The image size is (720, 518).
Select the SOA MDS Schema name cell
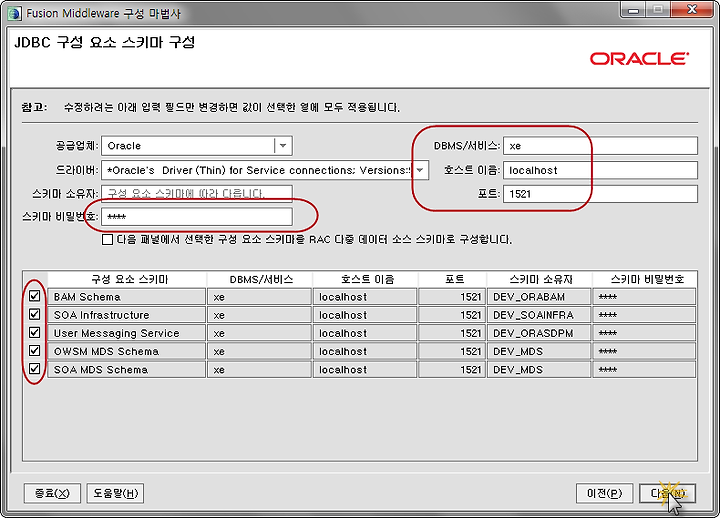pyautogui.click(x=127, y=370)
